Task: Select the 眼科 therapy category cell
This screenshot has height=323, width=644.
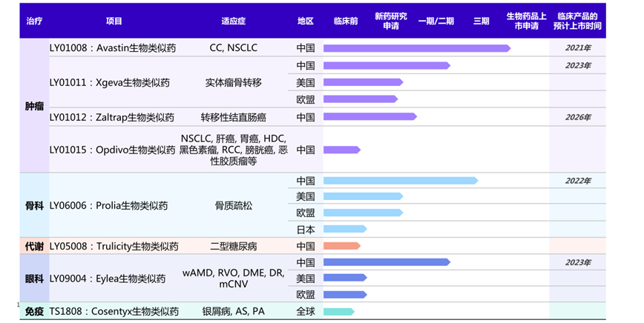Action: tap(34, 279)
